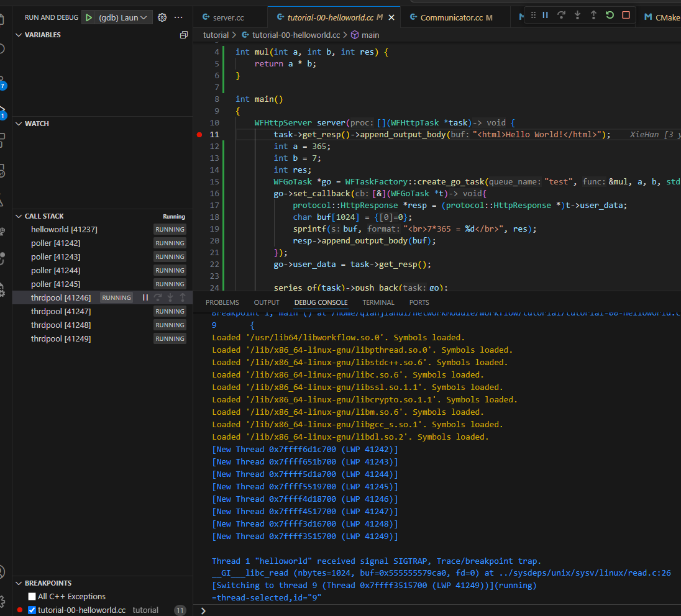Switch to TERMINAL panel tab
Screen dimensions: 681x616
point(378,302)
